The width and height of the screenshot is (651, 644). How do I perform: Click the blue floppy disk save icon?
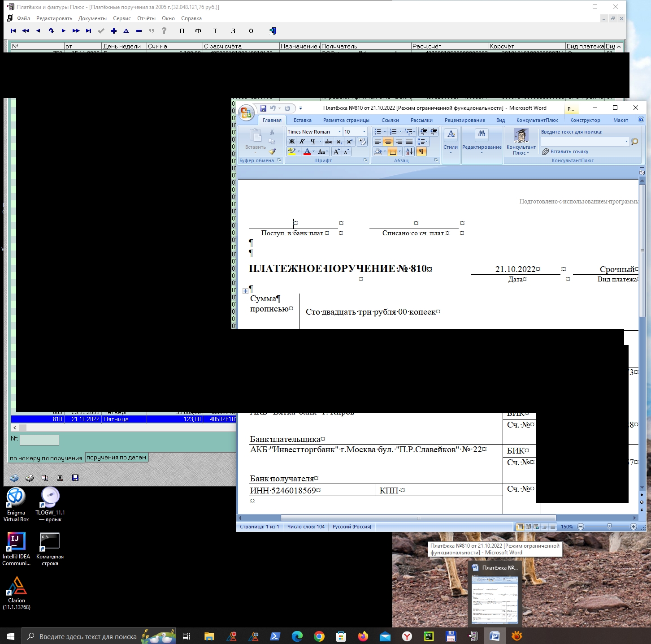coord(75,478)
